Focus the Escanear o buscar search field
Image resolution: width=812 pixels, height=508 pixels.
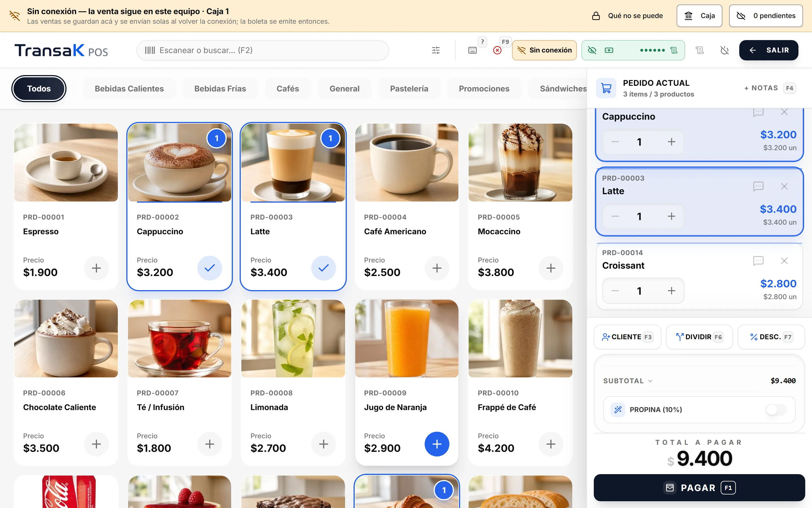263,51
